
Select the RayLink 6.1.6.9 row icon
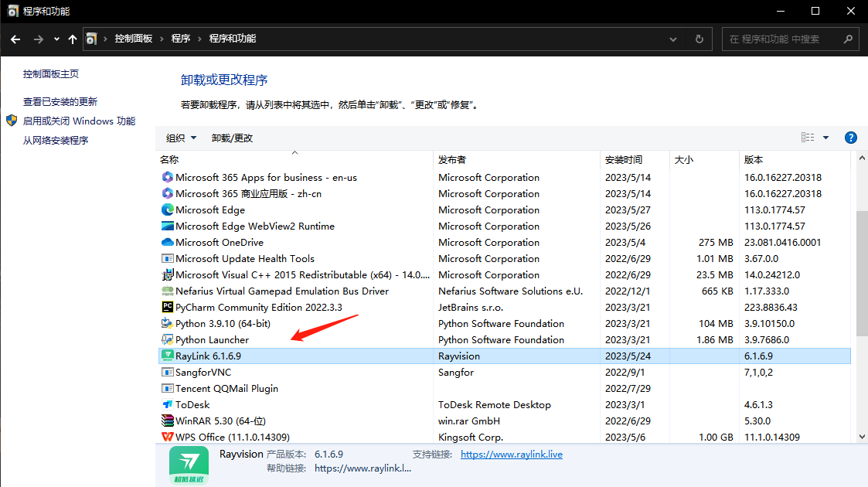167,356
